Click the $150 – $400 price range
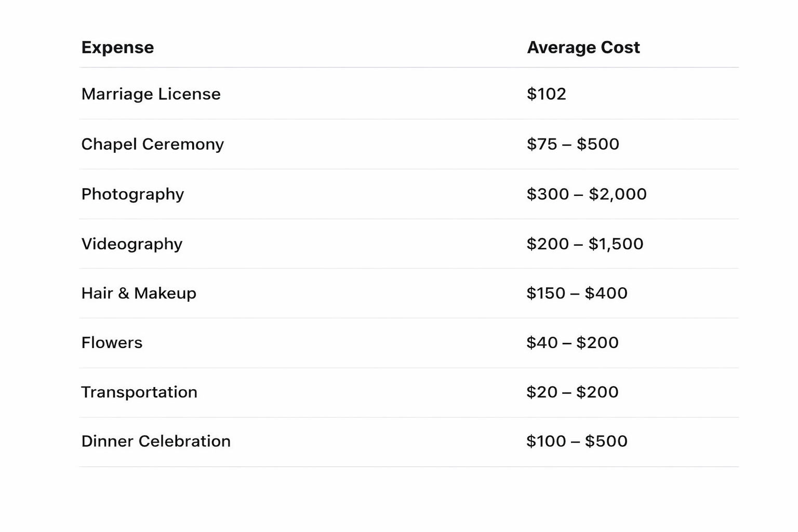Screen dimensions: 798x532 577,293
